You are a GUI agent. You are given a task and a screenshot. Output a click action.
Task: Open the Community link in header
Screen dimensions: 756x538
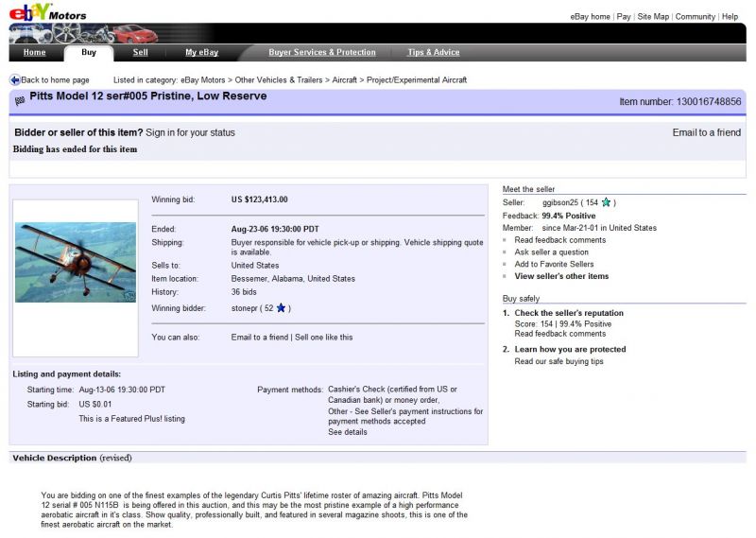(695, 17)
